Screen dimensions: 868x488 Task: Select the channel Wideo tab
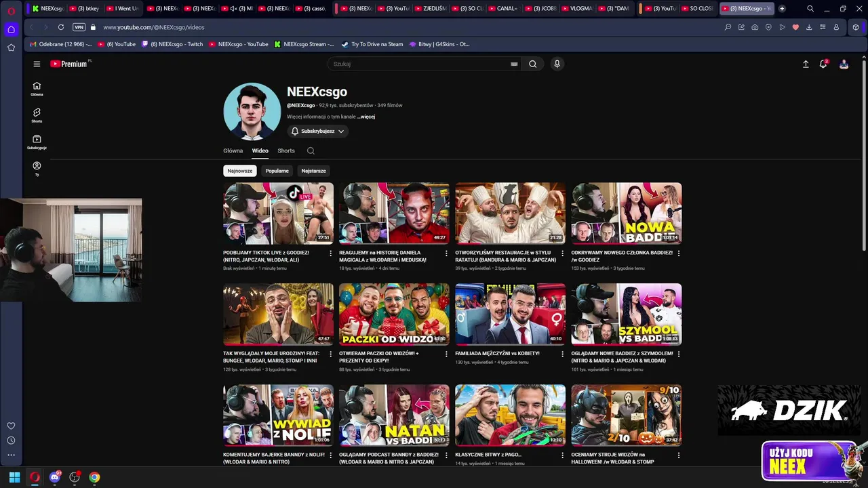point(260,150)
